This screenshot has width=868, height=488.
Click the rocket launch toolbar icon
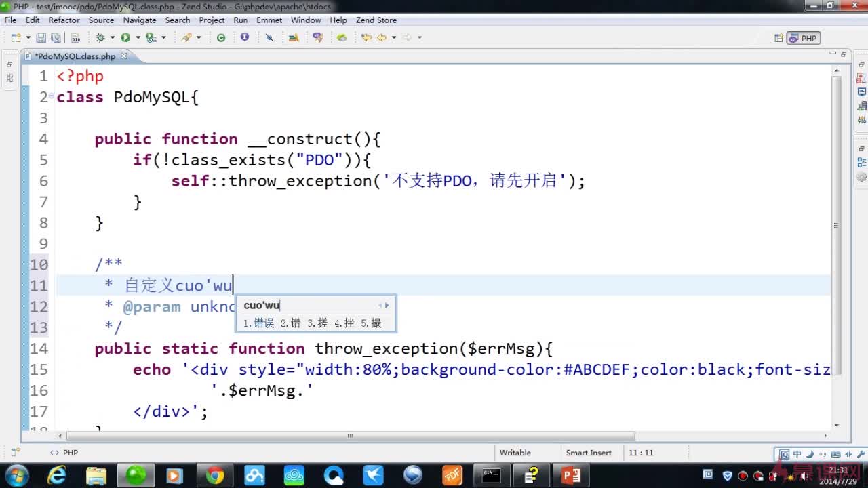click(186, 38)
